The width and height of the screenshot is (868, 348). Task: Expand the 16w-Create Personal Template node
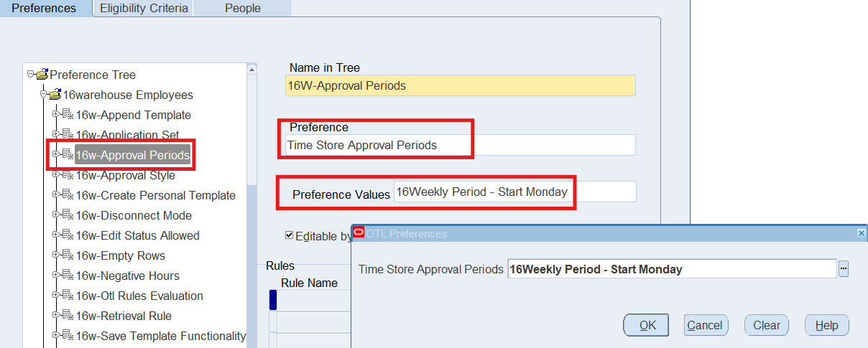point(55,195)
